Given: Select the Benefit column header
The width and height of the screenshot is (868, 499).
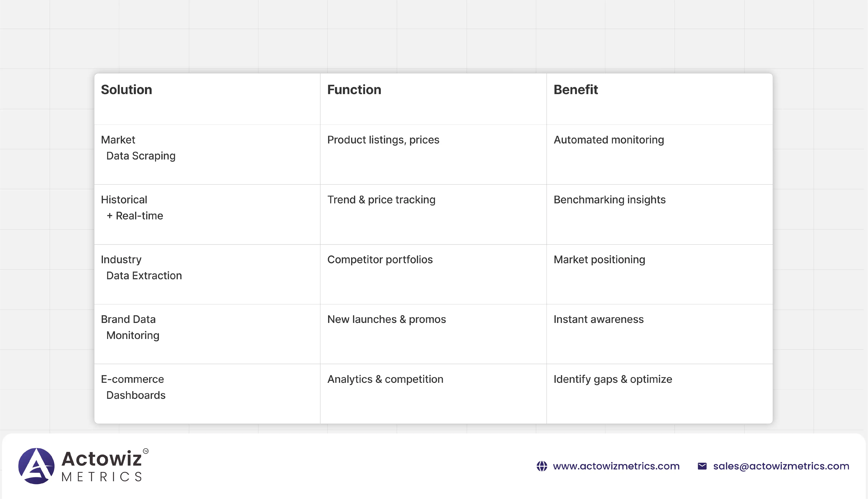Looking at the screenshot, I should pos(576,90).
